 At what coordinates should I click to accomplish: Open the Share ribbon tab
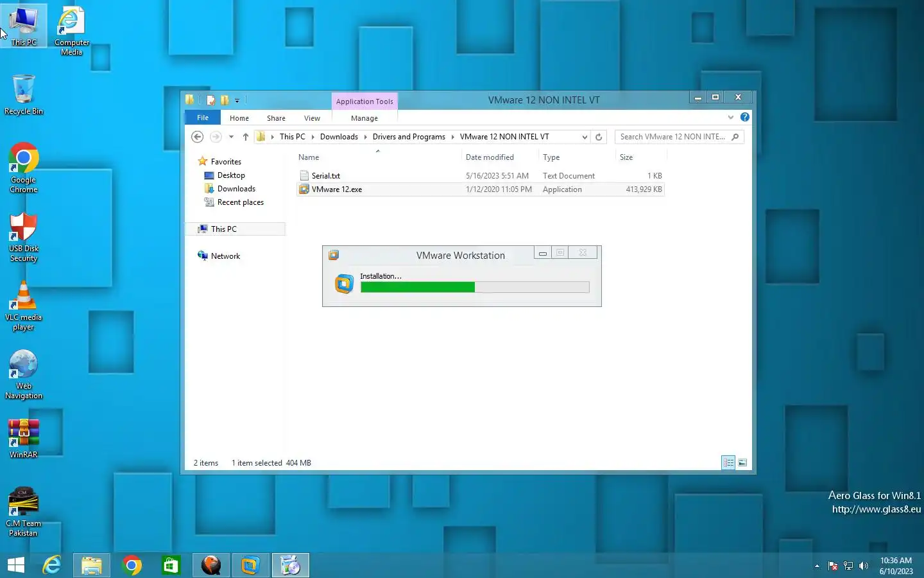[276, 118]
